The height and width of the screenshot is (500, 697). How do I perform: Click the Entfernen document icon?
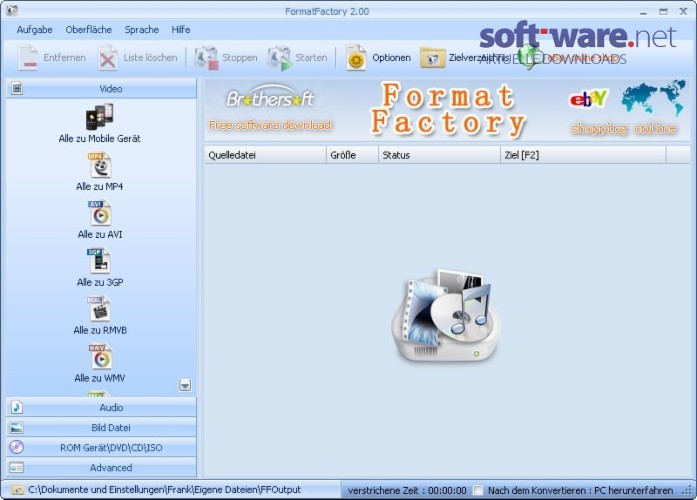28,57
